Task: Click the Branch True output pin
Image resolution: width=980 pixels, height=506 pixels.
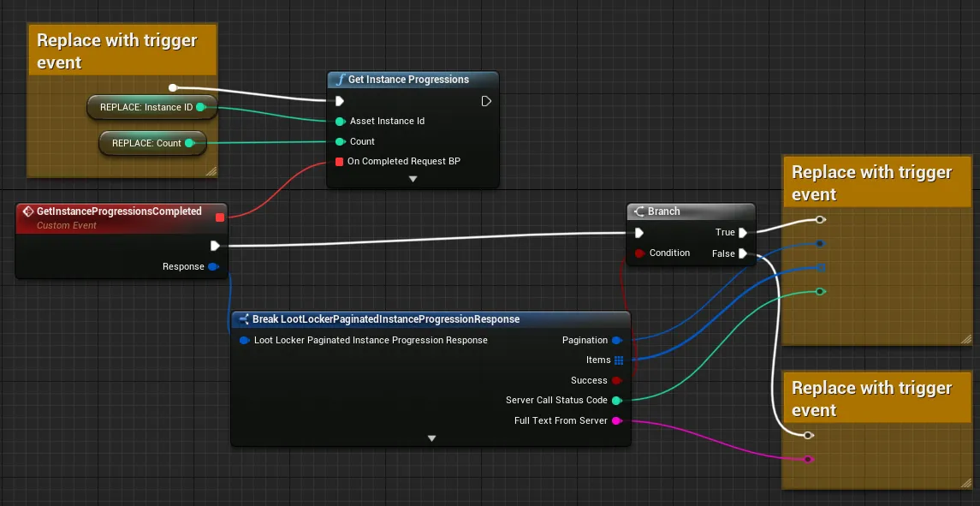Action: pyautogui.click(x=743, y=233)
